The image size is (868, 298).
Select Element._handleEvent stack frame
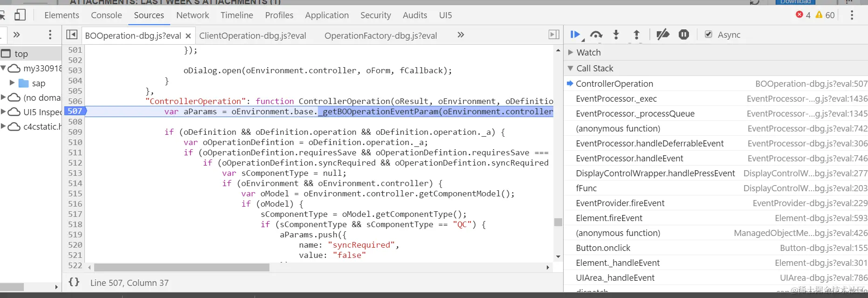[716, 263]
